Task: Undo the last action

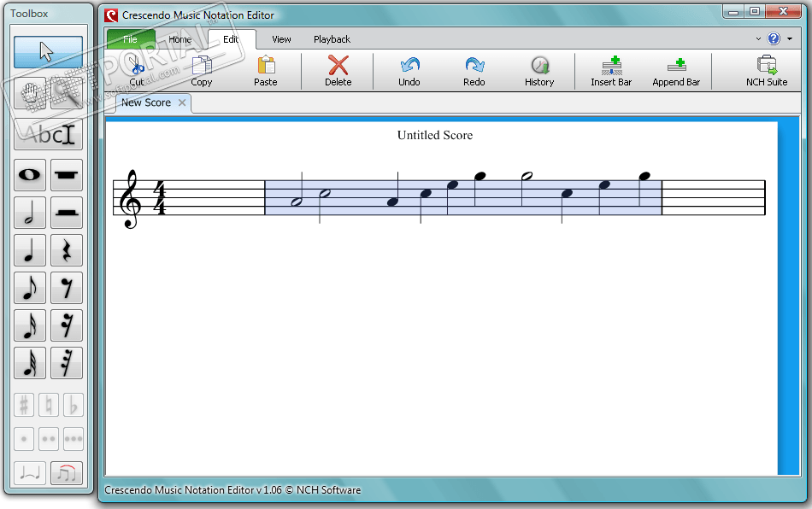Action: [x=409, y=71]
